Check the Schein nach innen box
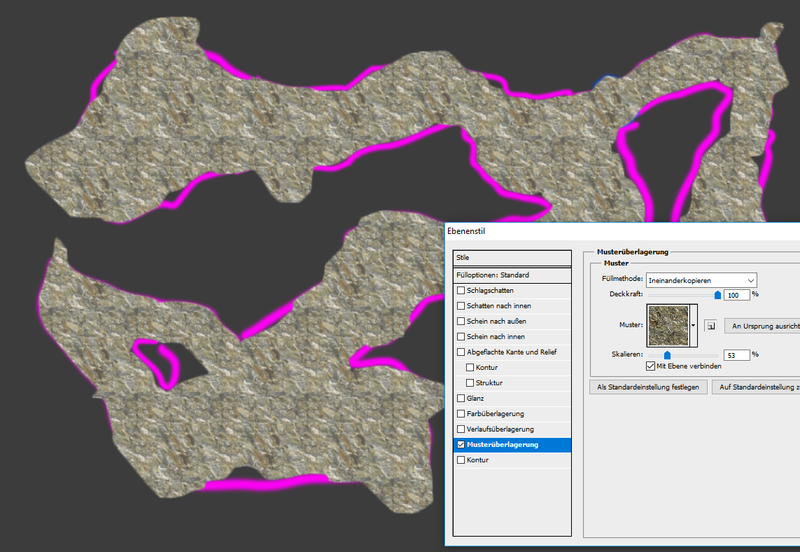 (461, 336)
